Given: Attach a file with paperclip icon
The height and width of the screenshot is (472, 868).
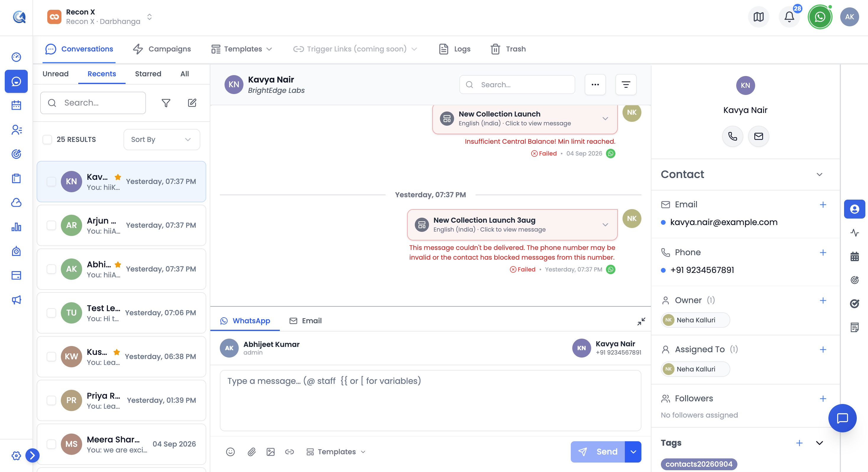Looking at the screenshot, I should [252, 452].
